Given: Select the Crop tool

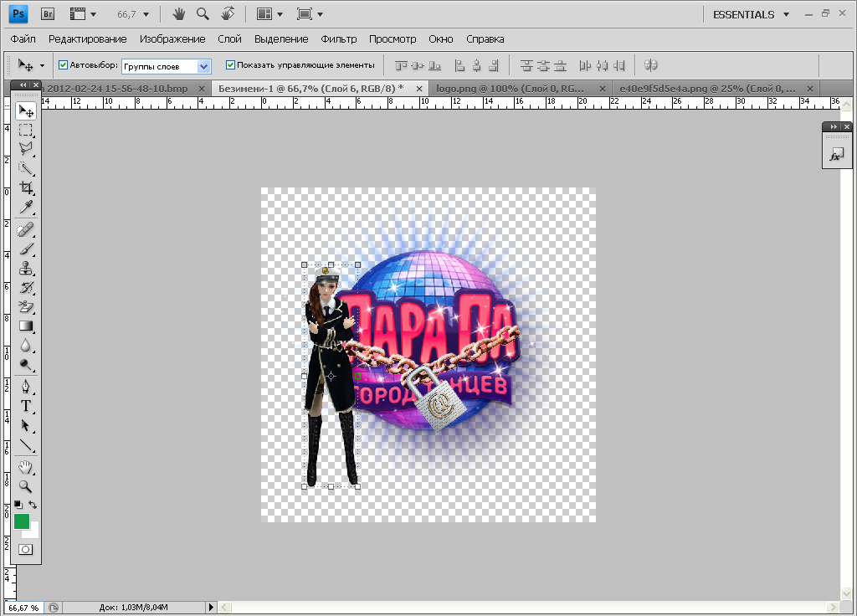Looking at the screenshot, I should (x=26, y=187).
